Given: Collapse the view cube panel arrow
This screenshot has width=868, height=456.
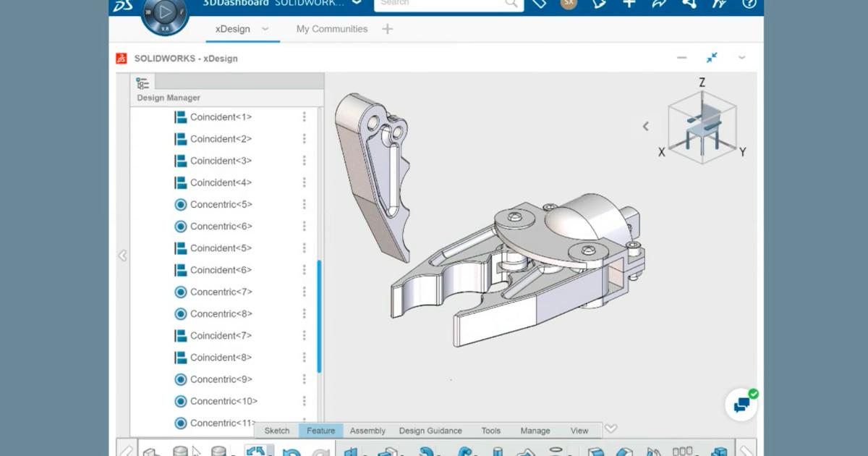Looking at the screenshot, I should (646, 126).
